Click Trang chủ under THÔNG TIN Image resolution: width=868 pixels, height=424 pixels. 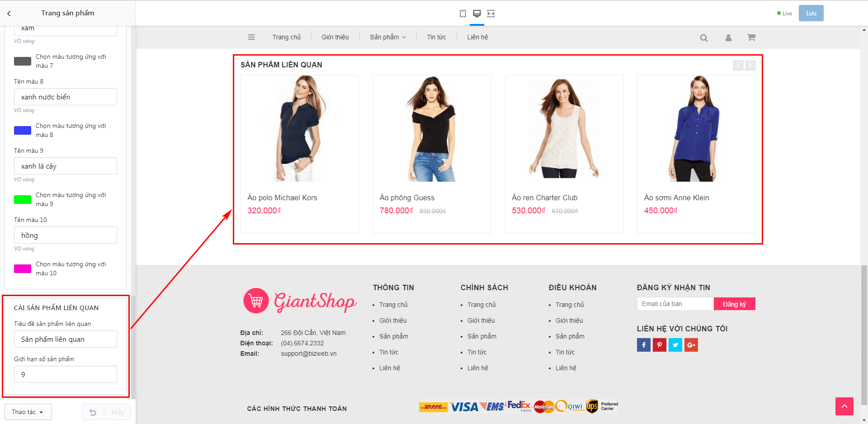(x=393, y=305)
